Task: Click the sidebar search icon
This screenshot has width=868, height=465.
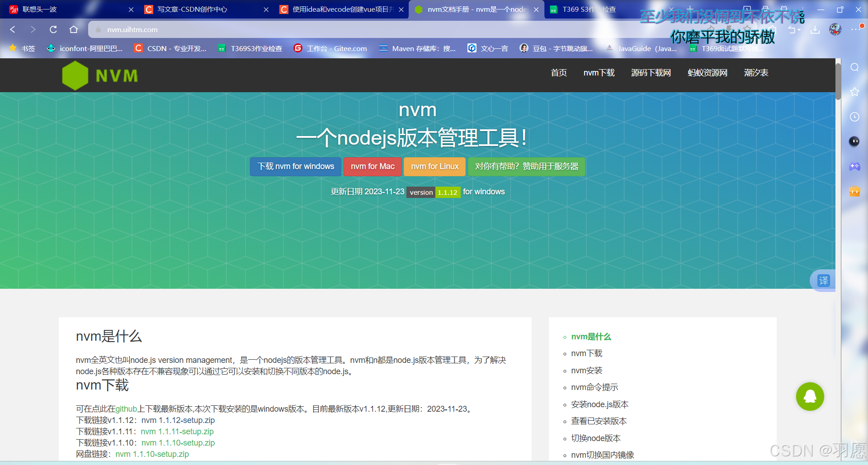Action: 854,67
